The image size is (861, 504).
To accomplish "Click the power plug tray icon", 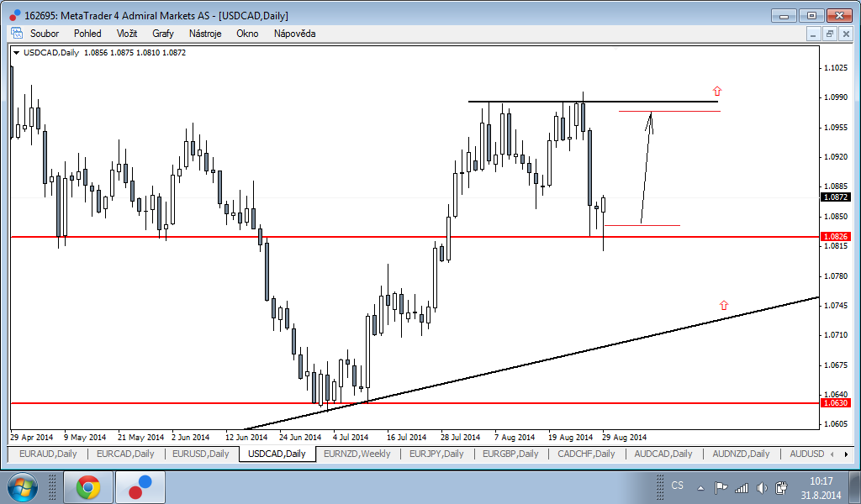I will tap(782, 487).
